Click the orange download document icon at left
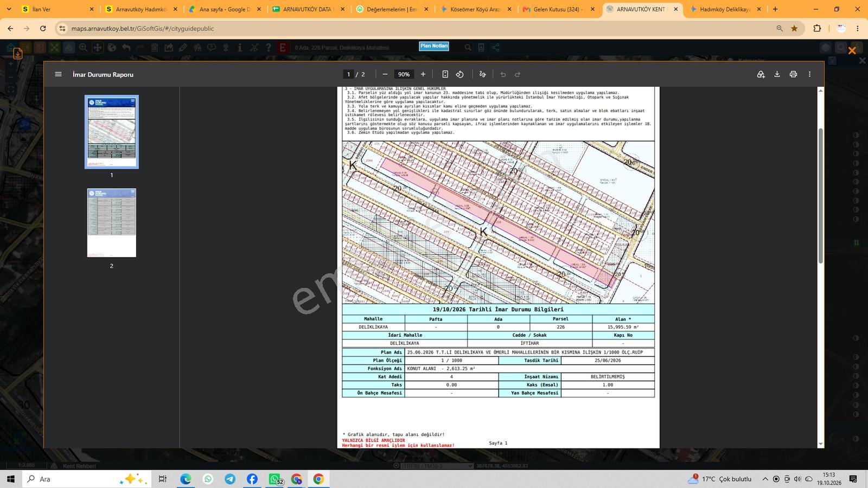Image resolution: width=868 pixels, height=488 pixels. point(17,53)
